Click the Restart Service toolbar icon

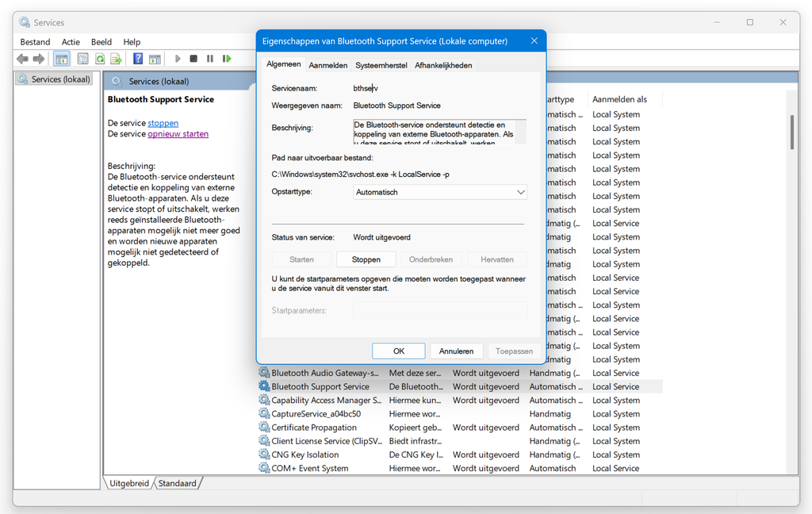coord(226,59)
